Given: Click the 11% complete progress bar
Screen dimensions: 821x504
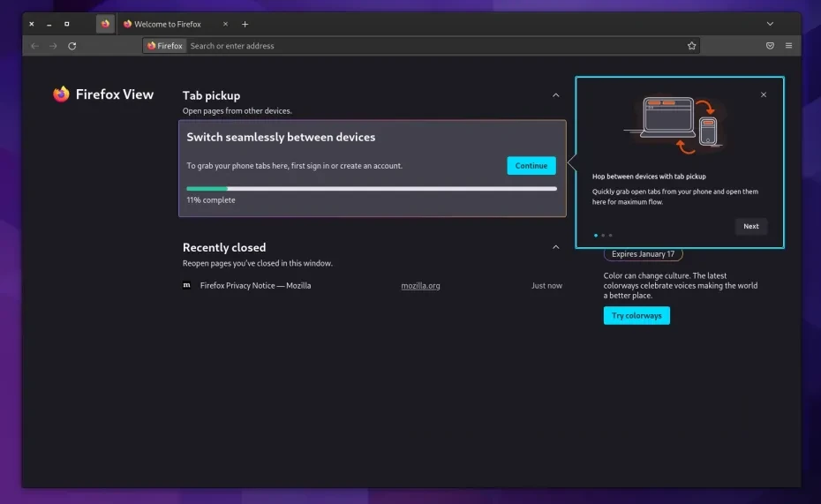Looking at the screenshot, I should [372, 189].
